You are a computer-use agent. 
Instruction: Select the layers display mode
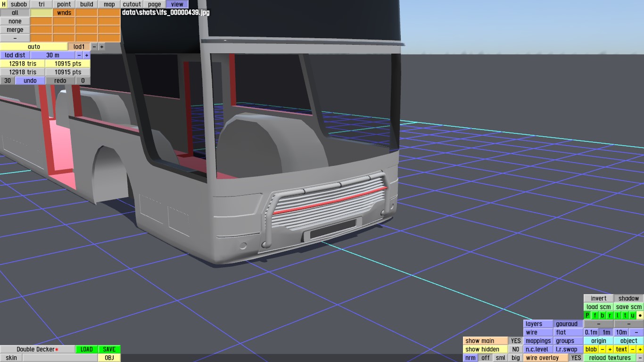[x=538, y=324]
